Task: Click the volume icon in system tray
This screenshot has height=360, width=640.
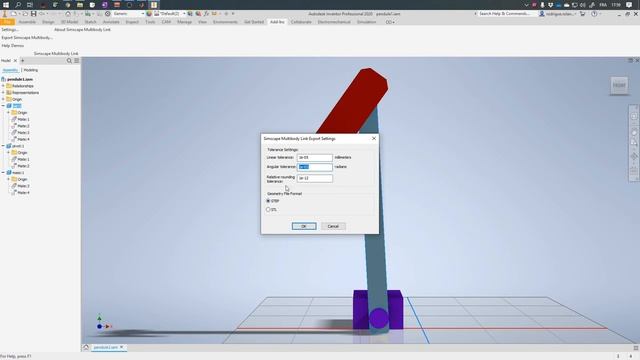Action: pyautogui.click(x=582, y=5)
